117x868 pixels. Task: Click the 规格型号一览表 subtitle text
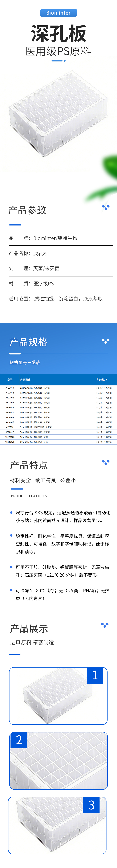click(x=25, y=363)
